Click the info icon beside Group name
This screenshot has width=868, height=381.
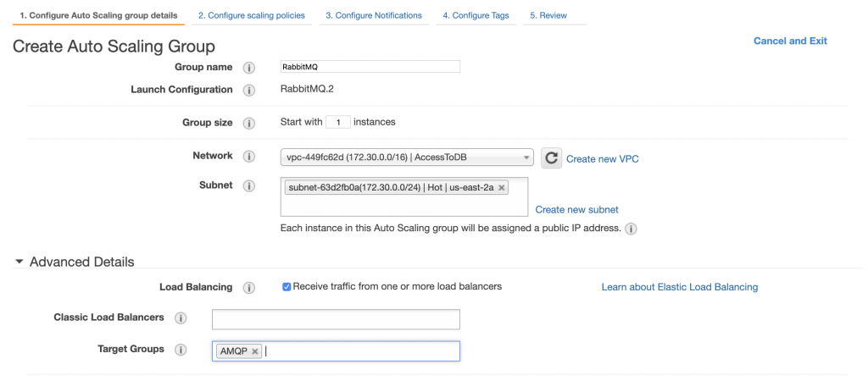coord(249,68)
